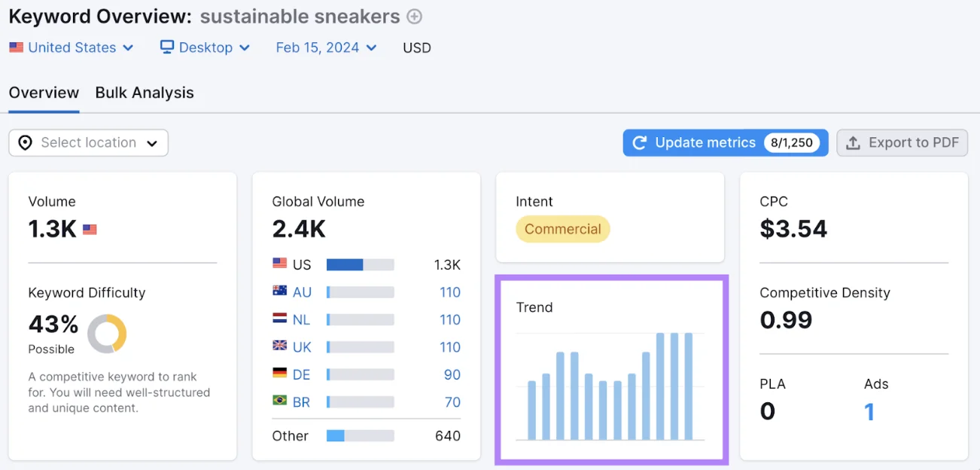The height and width of the screenshot is (470, 980).
Task: Open the Ads result link showing 1
Action: (x=869, y=410)
